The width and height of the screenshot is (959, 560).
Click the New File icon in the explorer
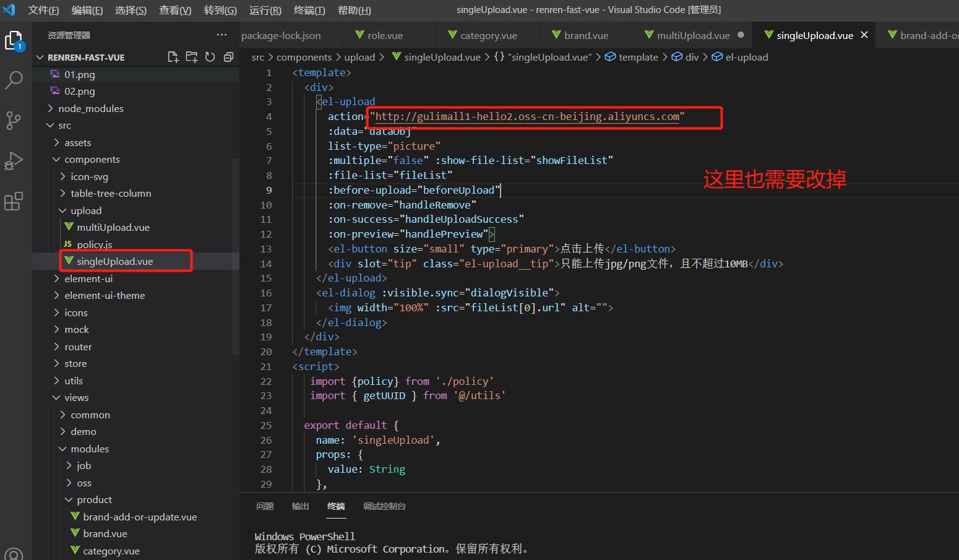(173, 57)
